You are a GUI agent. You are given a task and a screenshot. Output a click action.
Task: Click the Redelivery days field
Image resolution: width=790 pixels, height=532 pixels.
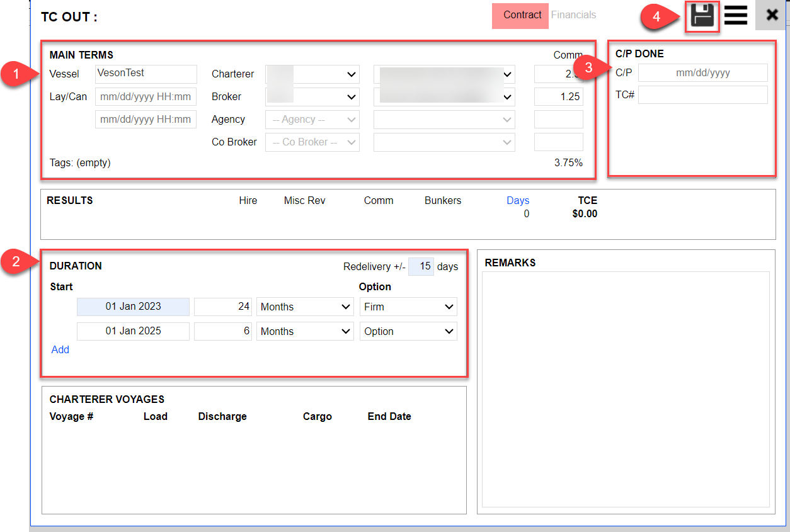coord(421,267)
